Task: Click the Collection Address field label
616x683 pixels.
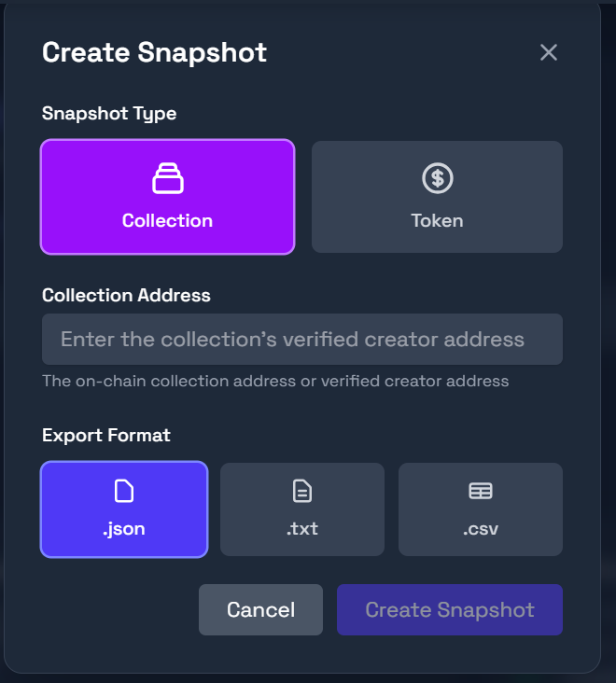Action: pos(126,295)
